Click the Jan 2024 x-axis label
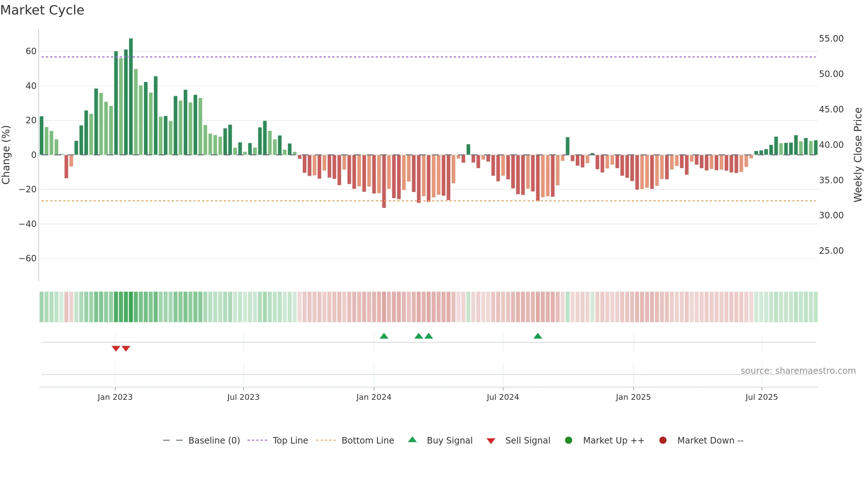The width and height of the screenshot is (868, 488). tap(374, 397)
